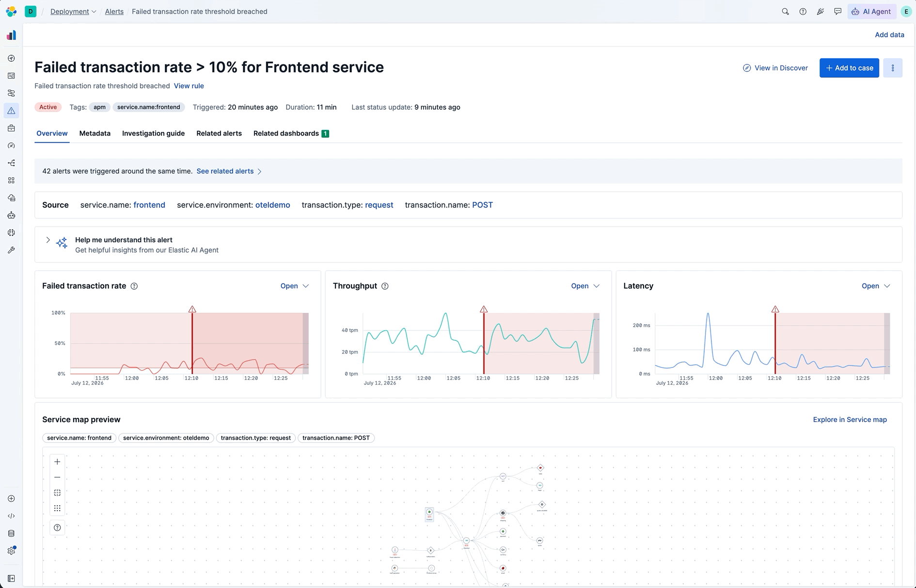The width and height of the screenshot is (916, 588).
Task: Open Cases via the briefcase sidebar icon
Action: coord(11,128)
